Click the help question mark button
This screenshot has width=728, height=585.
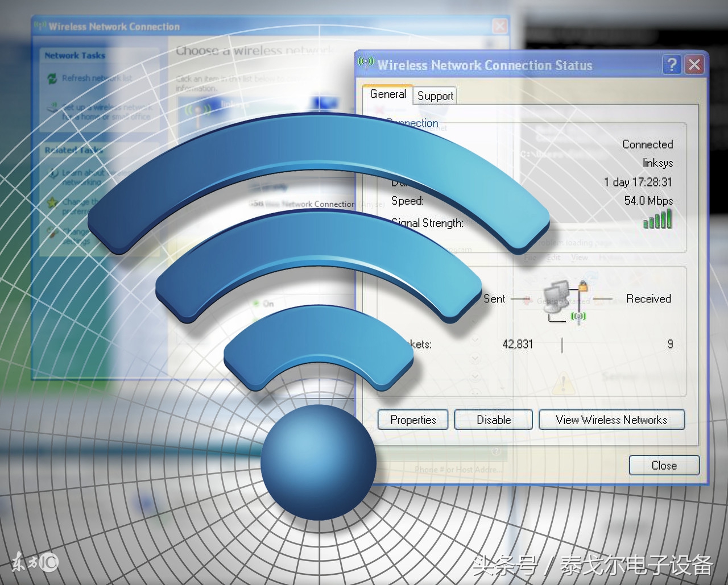tap(672, 65)
